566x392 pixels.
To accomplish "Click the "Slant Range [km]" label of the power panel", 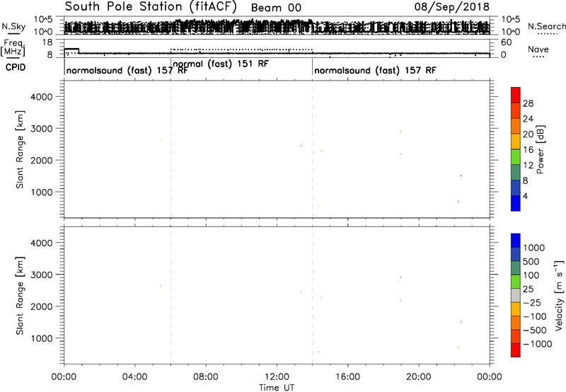I will pos(20,149).
